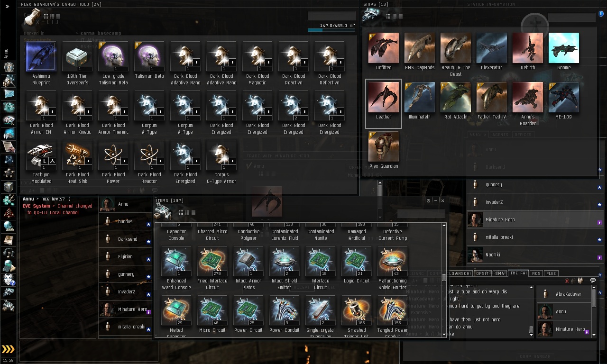Toggle the pin on the Items window
Image resolution: width=607 pixels, height=364 pixels.
click(428, 200)
